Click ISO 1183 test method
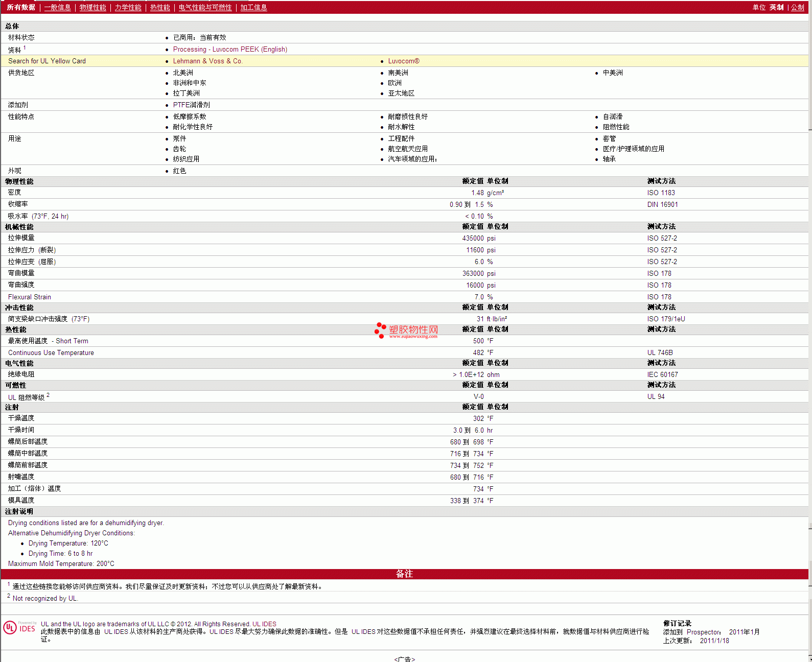This screenshot has width=812, height=662. [661, 193]
